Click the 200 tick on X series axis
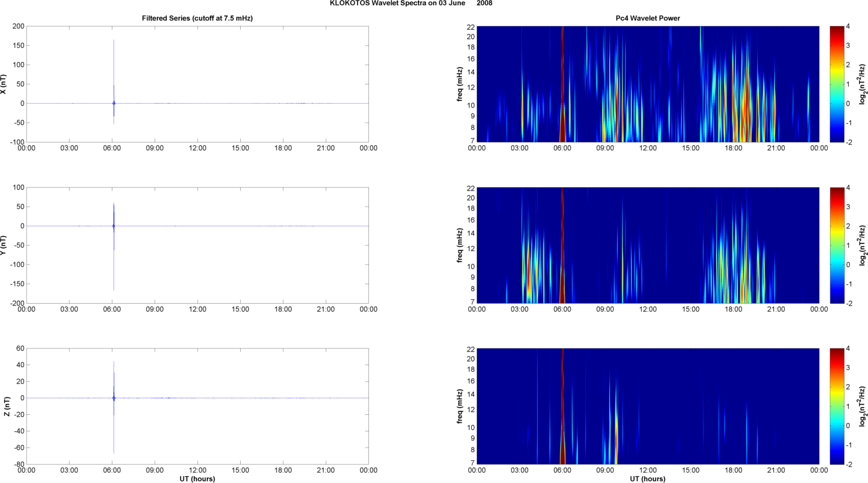 (18, 27)
